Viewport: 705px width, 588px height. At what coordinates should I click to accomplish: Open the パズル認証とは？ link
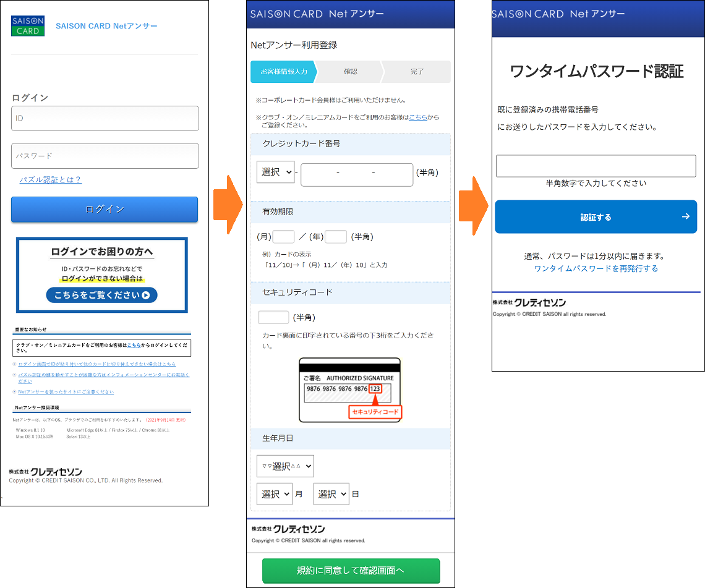tap(50, 179)
